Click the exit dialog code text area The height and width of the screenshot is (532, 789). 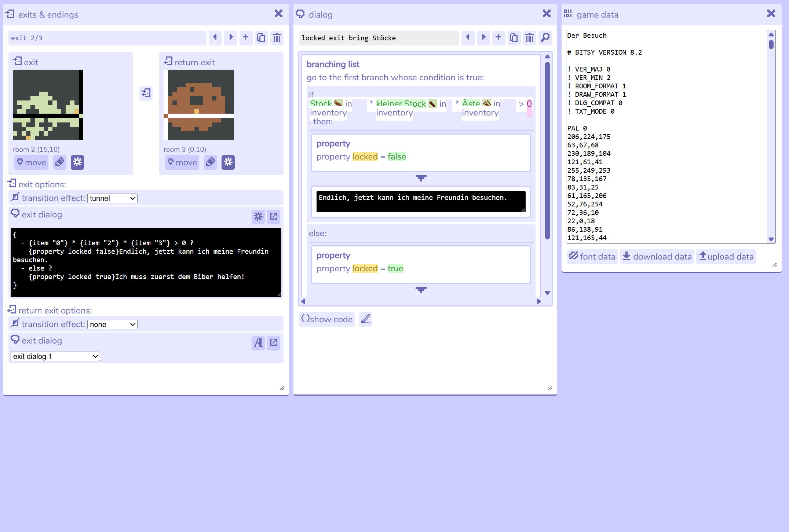point(146,263)
